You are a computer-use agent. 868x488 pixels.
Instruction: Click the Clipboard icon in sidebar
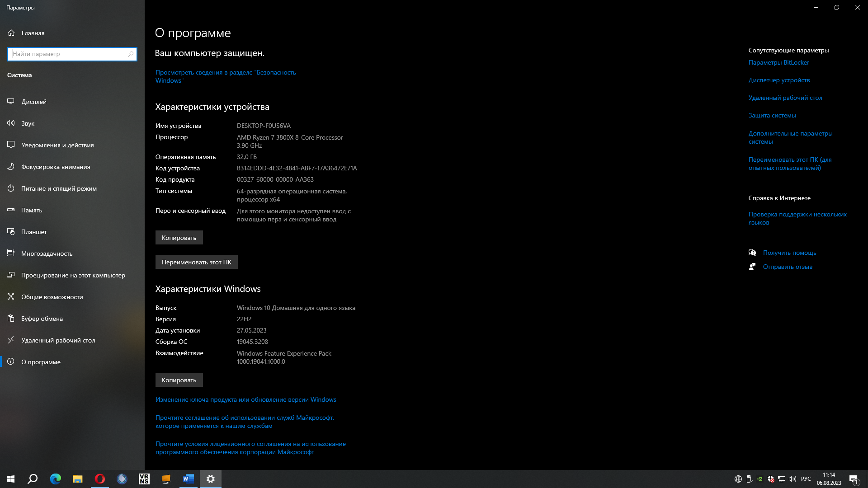pos(11,319)
